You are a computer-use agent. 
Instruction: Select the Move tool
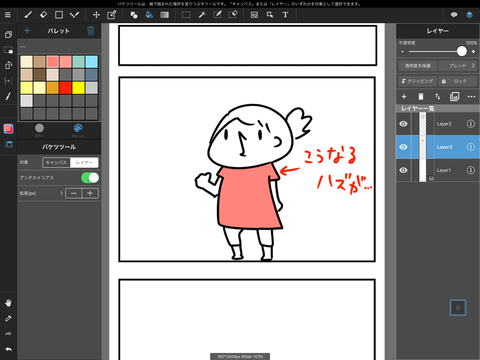click(x=96, y=15)
